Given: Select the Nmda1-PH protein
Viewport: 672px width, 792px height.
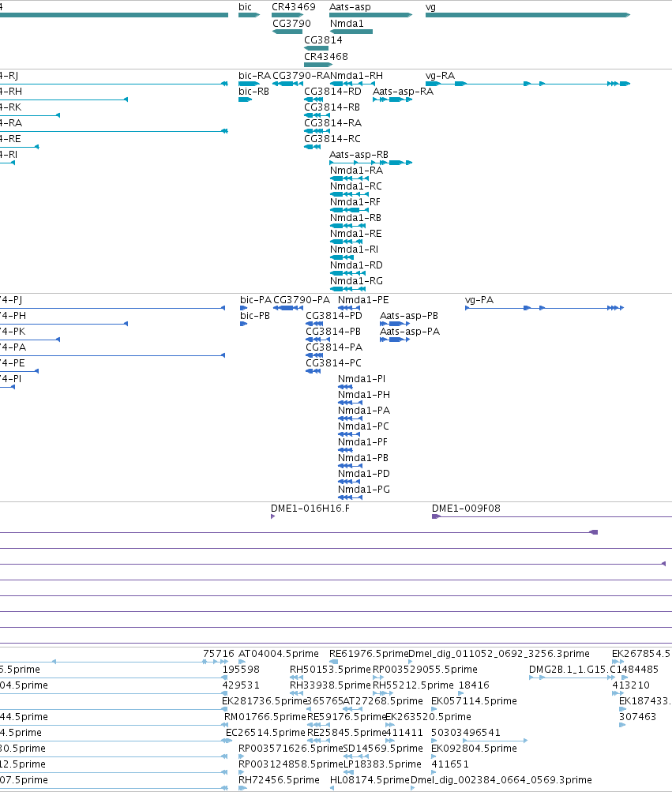Looking at the screenshot, I should [350, 403].
